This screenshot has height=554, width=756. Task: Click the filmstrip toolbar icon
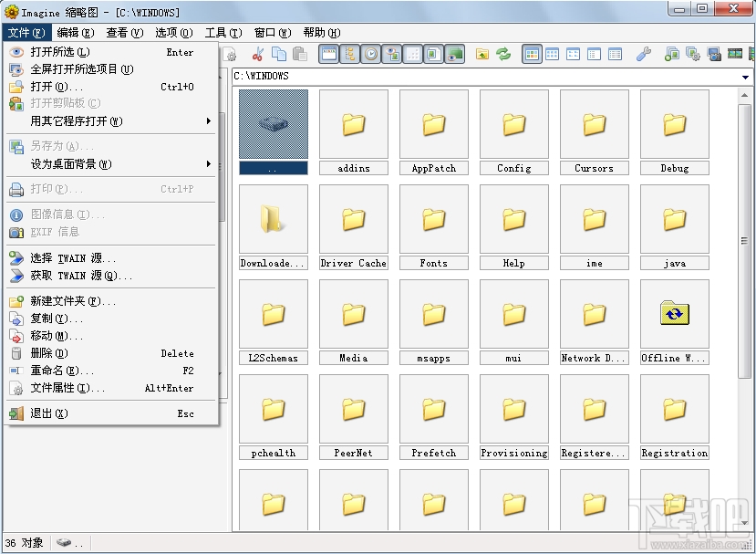(x=735, y=54)
